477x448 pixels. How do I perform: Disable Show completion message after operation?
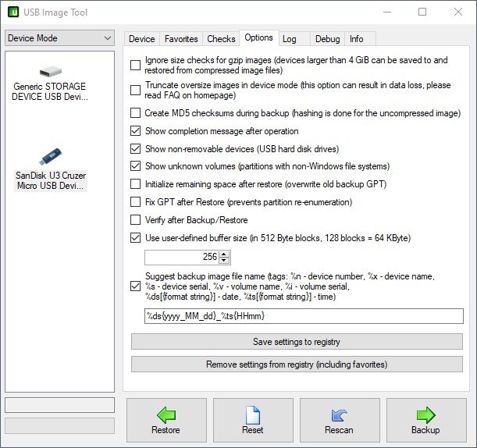click(135, 131)
